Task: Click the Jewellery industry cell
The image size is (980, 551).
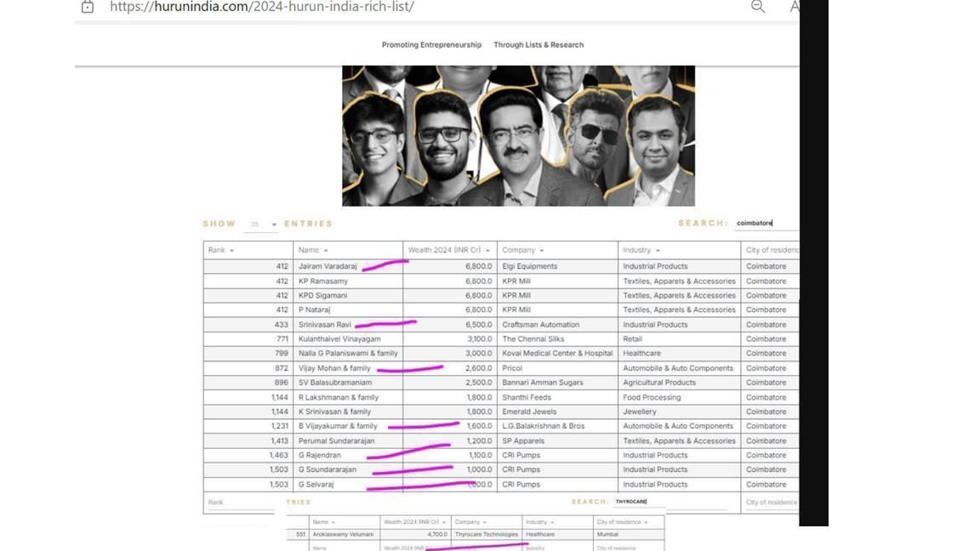Action: coord(680,412)
